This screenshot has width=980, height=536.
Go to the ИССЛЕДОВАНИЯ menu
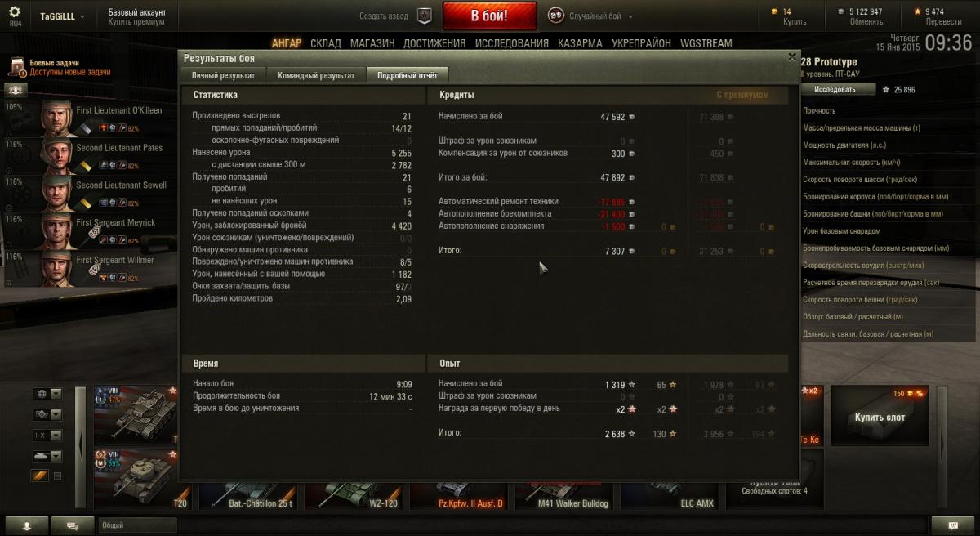point(512,43)
